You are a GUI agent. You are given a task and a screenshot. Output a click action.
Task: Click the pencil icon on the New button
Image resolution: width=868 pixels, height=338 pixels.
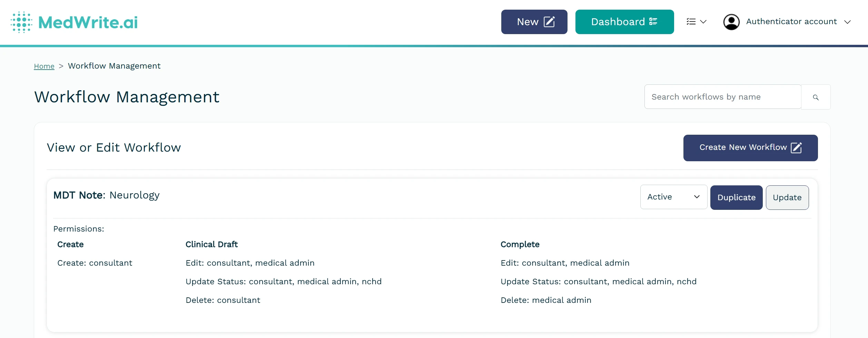pyautogui.click(x=549, y=21)
